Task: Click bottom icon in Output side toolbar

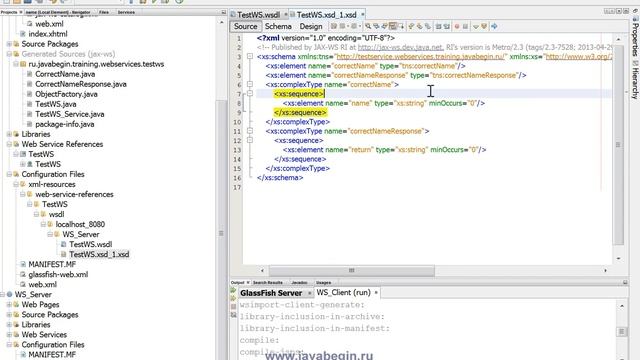Action: click(x=233, y=315)
